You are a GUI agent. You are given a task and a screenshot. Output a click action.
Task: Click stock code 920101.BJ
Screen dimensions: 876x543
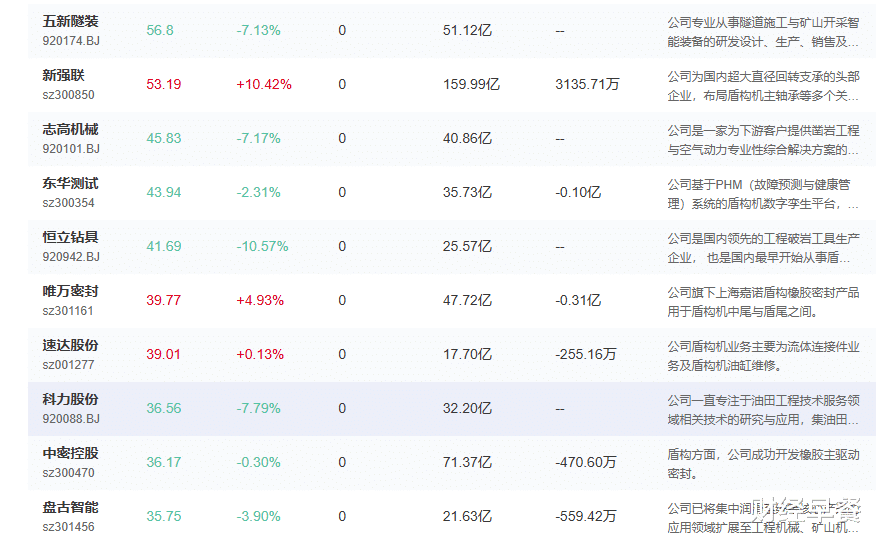pyautogui.click(x=71, y=149)
